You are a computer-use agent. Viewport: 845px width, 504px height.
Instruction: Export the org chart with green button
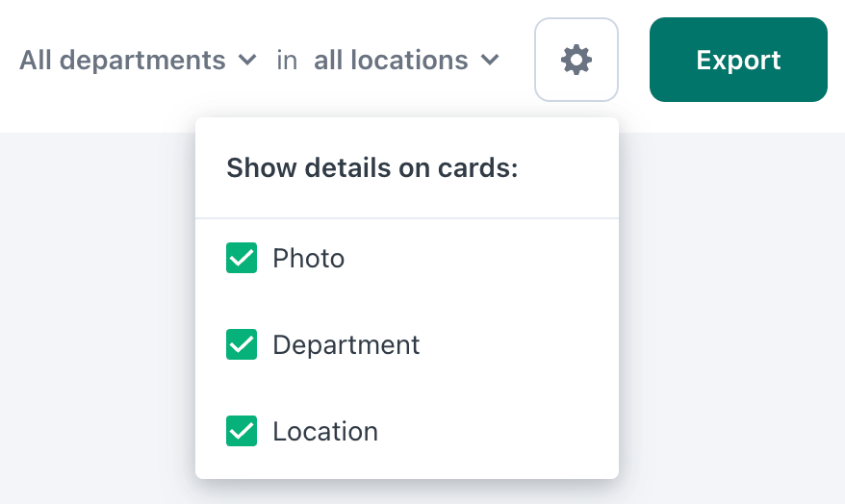[738, 60]
